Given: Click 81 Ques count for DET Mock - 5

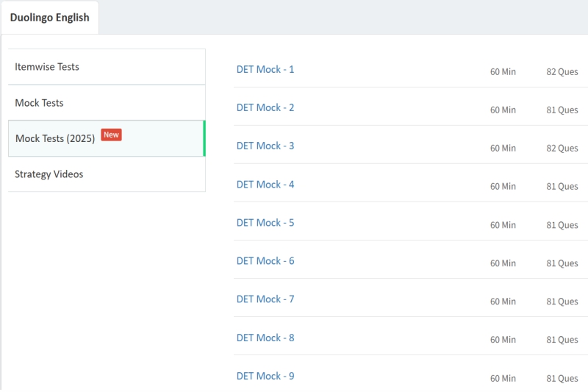Looking at the screenshot, I should [562, 225].
